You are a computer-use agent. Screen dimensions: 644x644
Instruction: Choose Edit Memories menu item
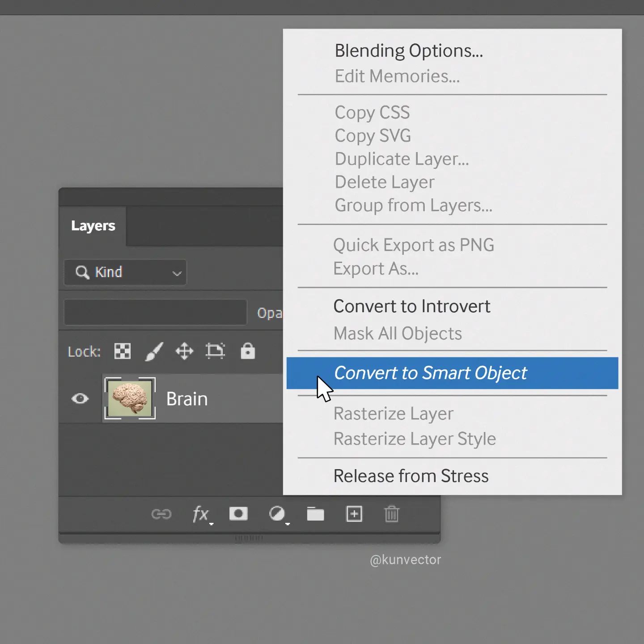(x=397, y=76)
